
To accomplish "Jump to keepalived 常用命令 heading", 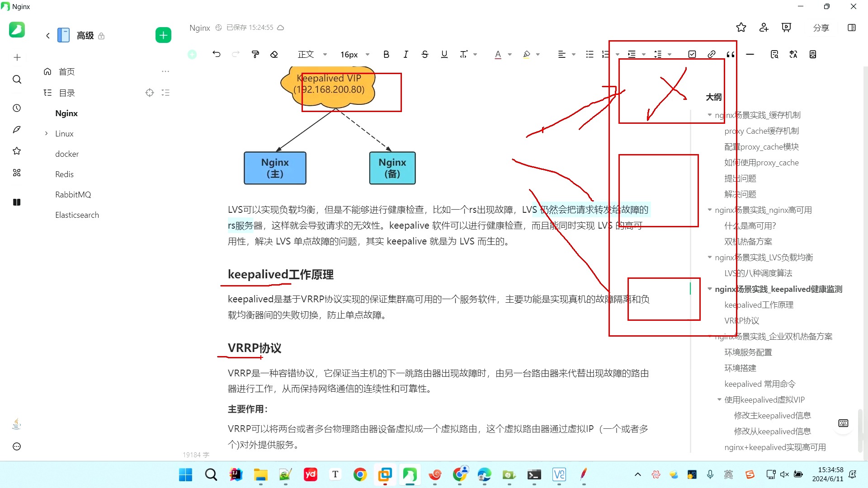I will [759, 384].
